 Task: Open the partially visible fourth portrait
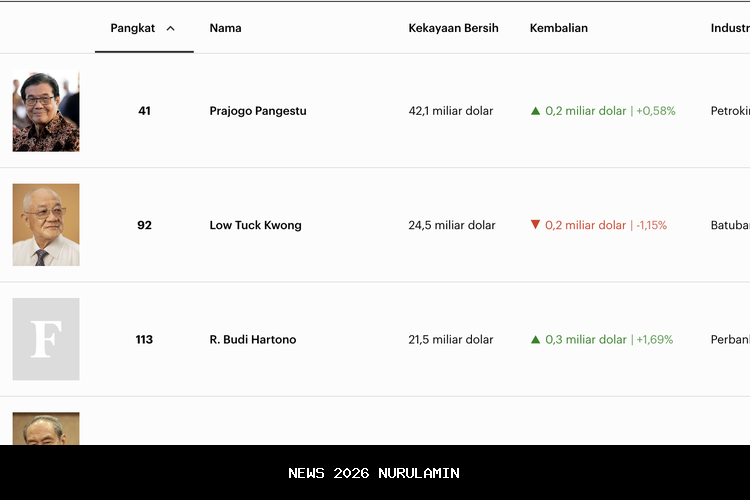click(46, 429)
